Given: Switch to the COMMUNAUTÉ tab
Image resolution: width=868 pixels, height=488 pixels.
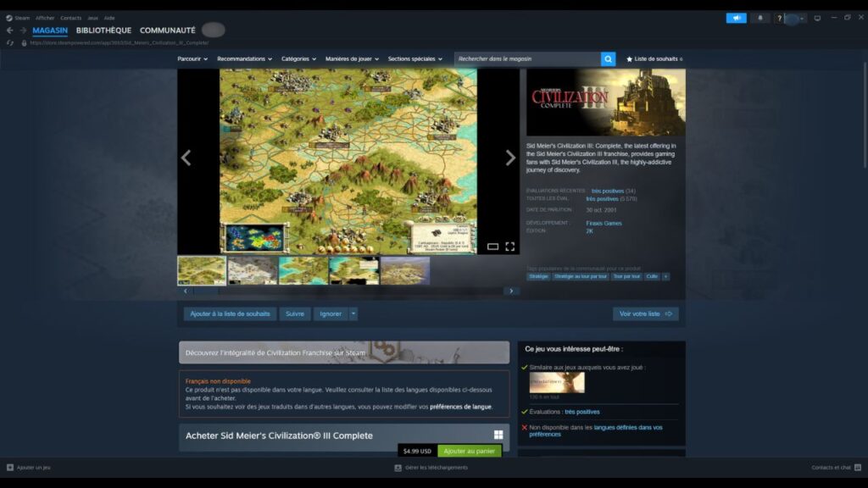Looking at the screenshot, I should [167, 30].
